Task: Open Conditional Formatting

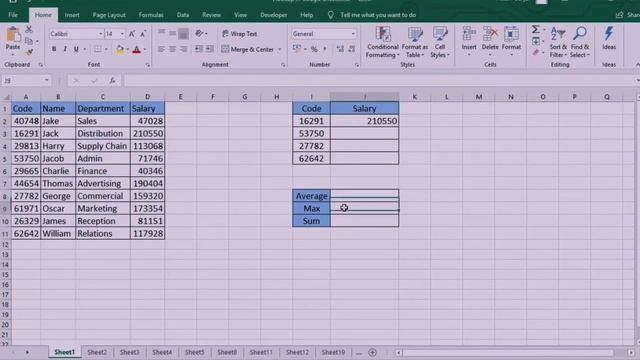Action: click(x=382, y=42)
